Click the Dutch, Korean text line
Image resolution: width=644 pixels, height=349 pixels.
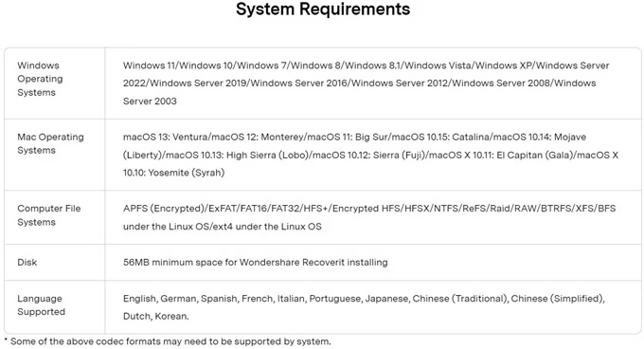point(156,316)
